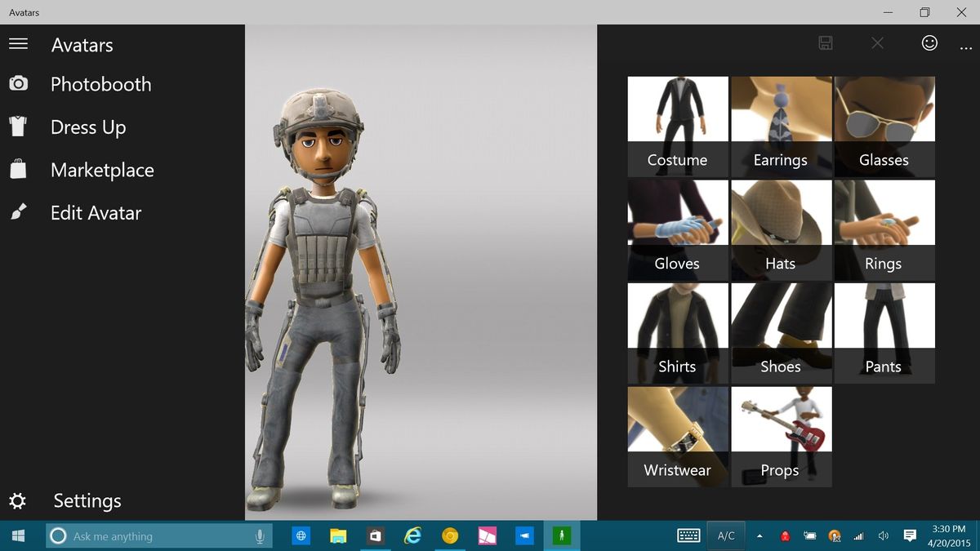Screen dimensions: 980x551
Task: Open the Marketplace bag icon
Action: point(18,169)
